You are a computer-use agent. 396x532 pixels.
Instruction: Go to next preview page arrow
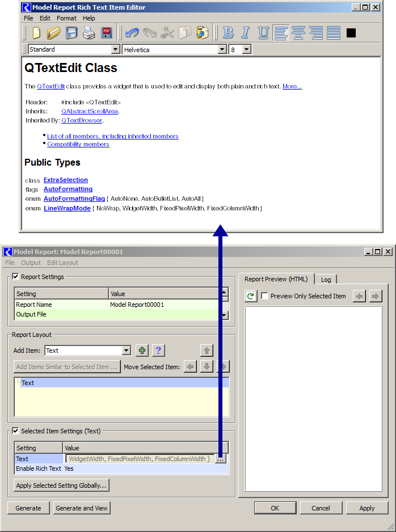376,296
